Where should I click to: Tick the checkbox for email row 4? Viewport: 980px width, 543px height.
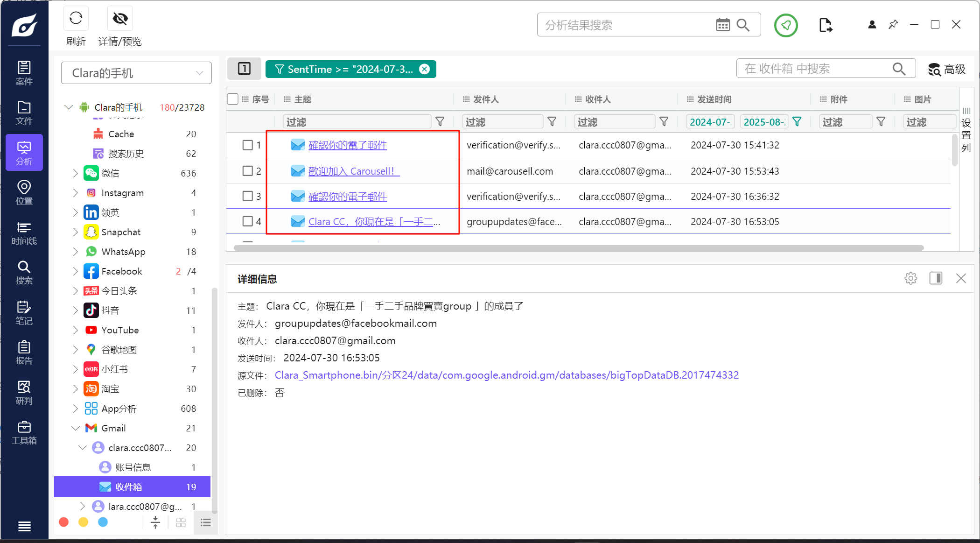point(248,221)
